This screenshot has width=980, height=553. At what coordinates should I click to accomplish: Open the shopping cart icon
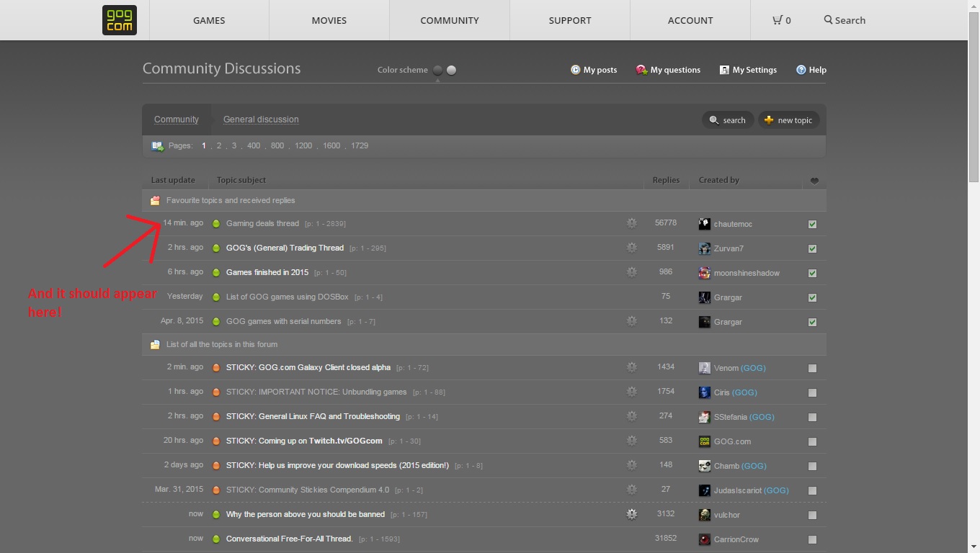coord(778,20)
